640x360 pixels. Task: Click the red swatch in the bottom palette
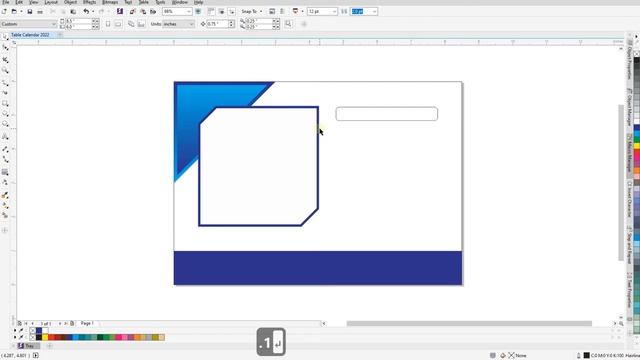(51, 338)
